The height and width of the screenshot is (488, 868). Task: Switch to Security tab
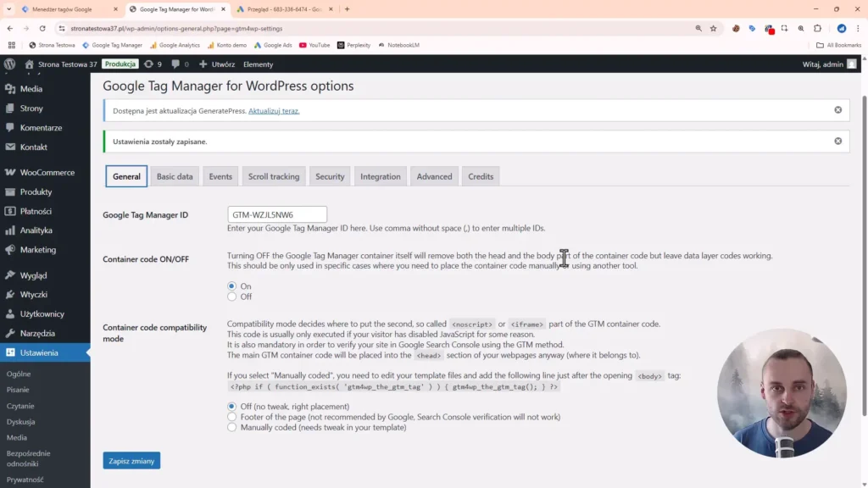330,176
